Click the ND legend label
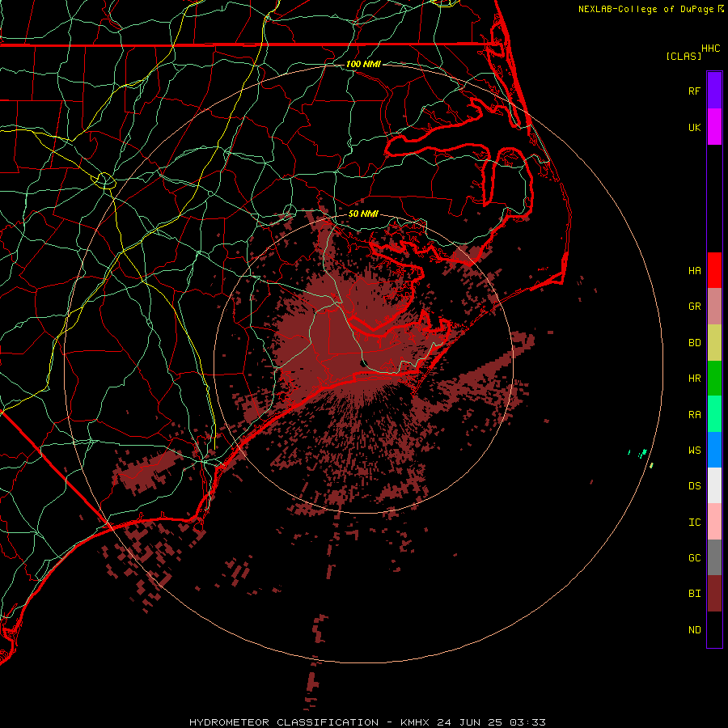728x728 pixels. (695, 629)
